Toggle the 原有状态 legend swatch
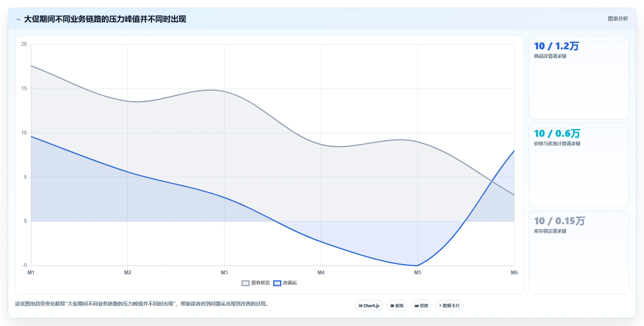This screenshot has height=326, width=644. [x=245, y=283]
